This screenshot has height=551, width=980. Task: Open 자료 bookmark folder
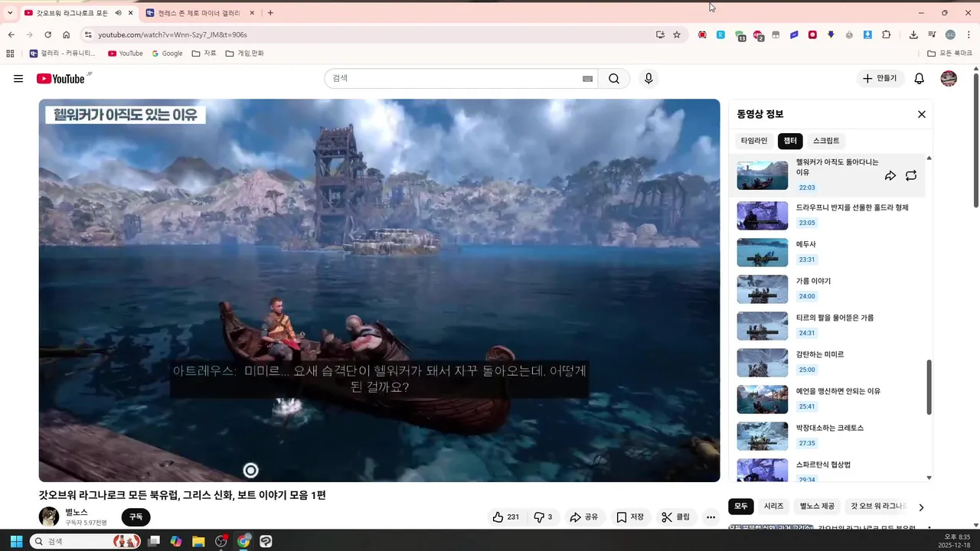[204, 54]
